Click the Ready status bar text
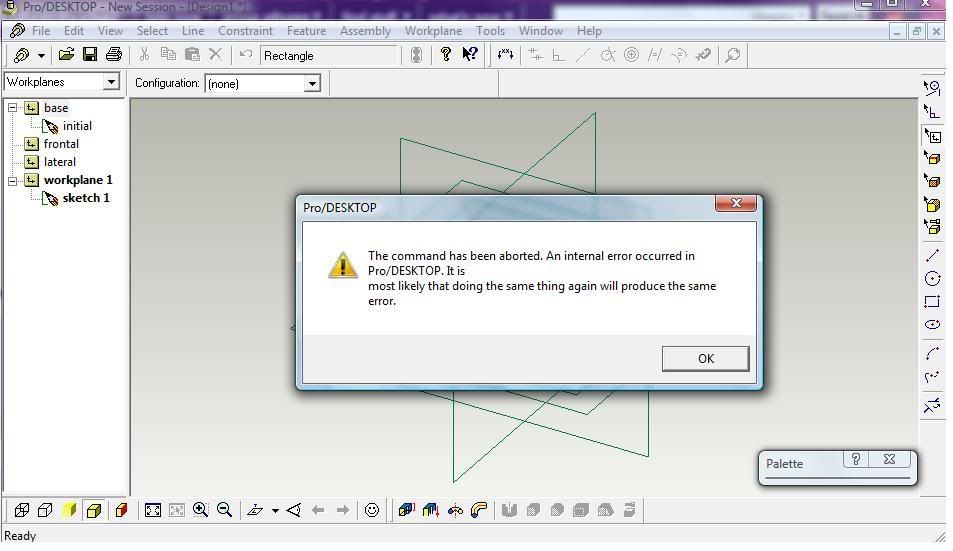The image size is (953, 551). click(20, 536)
